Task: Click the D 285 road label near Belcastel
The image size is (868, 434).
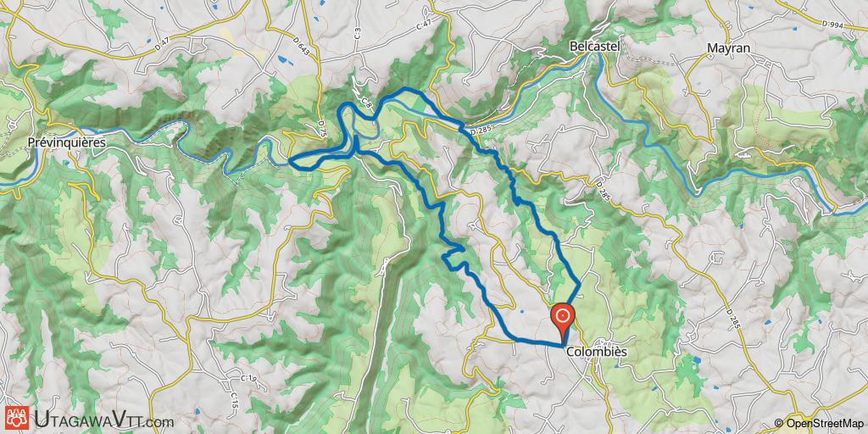Action: (482, 131)
